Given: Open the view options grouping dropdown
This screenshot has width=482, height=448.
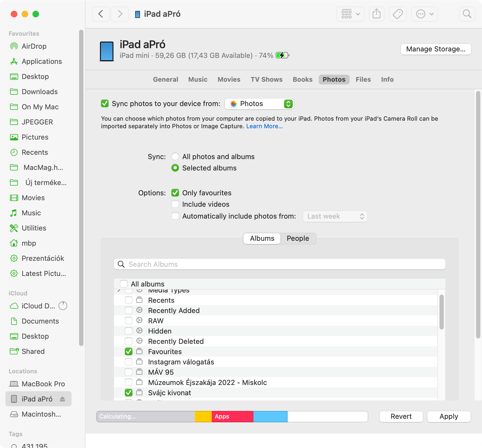Looking at the screenshot, I should click(350, 14).
